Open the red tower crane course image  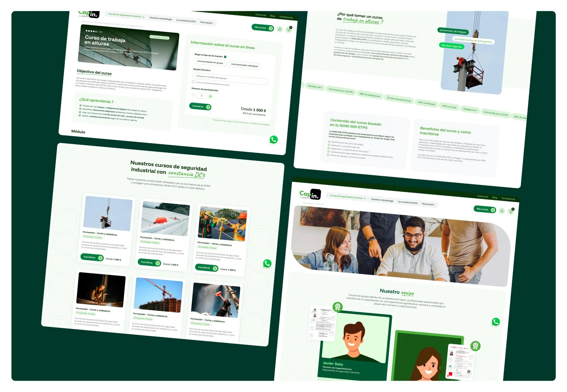(x=158, y=295)
